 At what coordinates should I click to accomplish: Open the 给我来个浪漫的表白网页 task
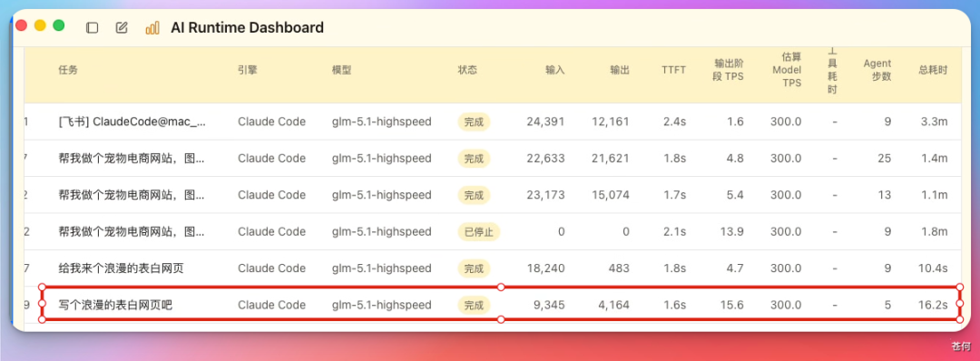pyautogui.click(x=493, y=268)
